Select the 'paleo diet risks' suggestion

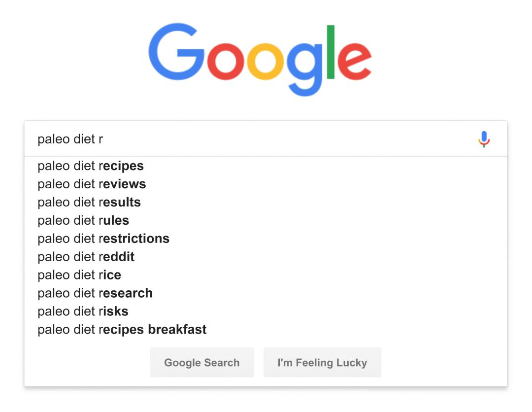83,311
